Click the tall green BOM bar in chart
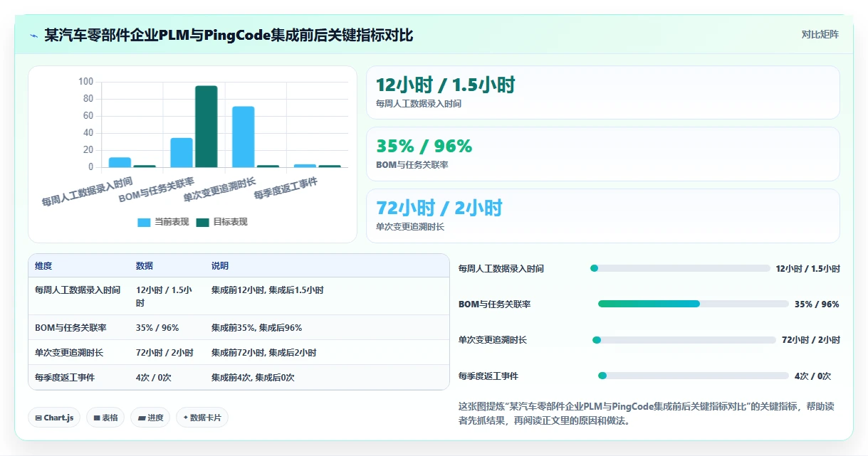The height and width of the screenshot is (456, 868). (x=206, y=127)
